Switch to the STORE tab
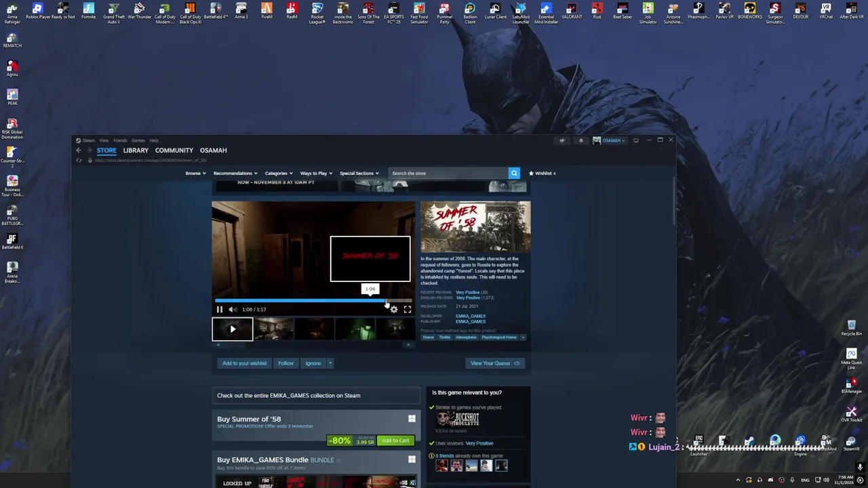Image resolution: width=868 pixels, height=488 pixels. click(106, 150)
